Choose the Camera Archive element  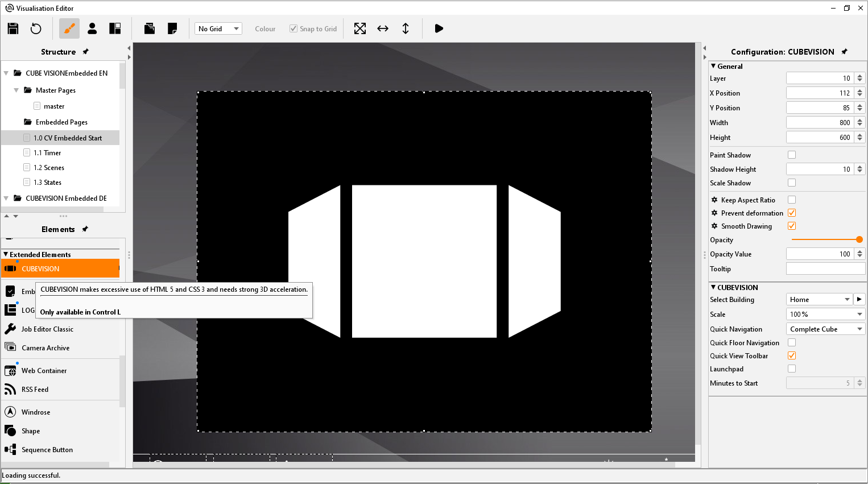coord(46,348)
